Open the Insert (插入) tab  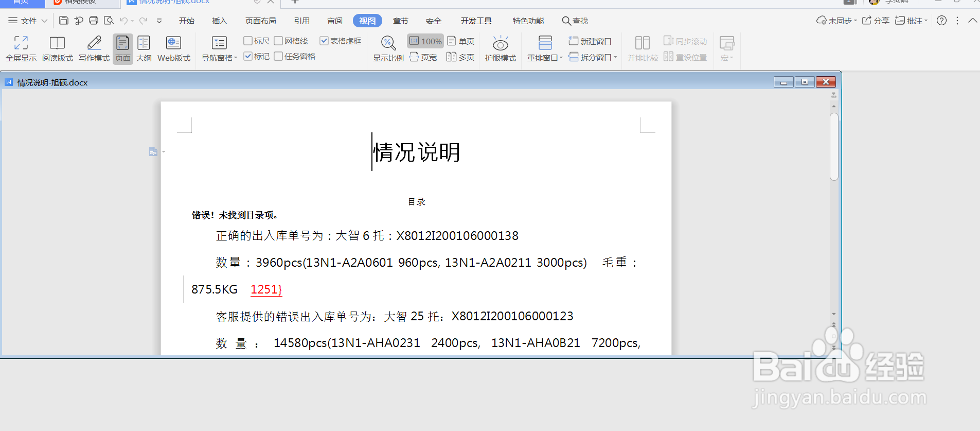click(x=220, y=21)
